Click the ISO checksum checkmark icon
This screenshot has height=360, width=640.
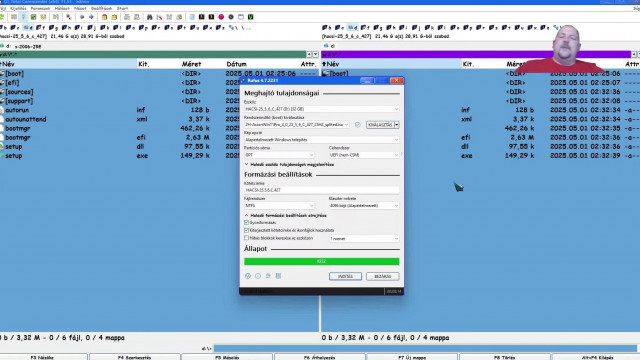358,125
